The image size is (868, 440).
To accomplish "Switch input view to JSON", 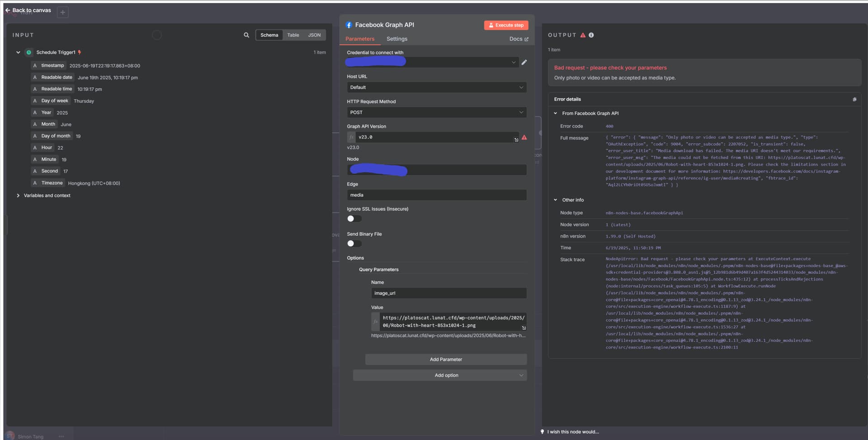I will [x=314, y=35].
